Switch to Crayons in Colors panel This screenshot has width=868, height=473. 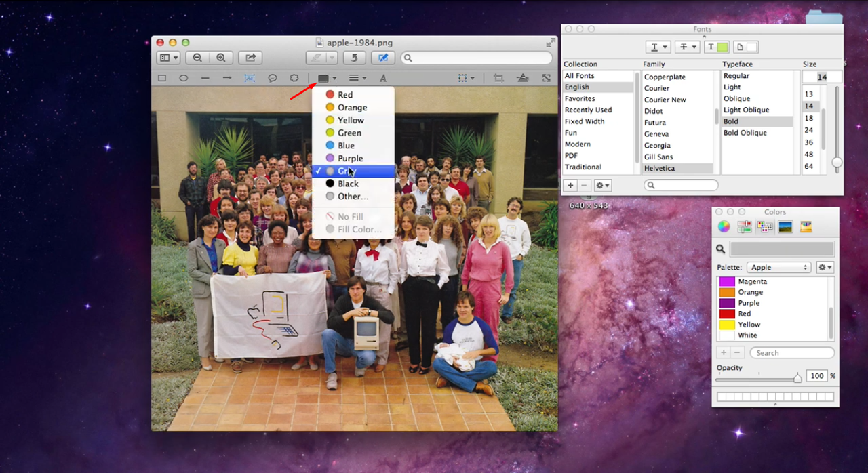point(806,227)
